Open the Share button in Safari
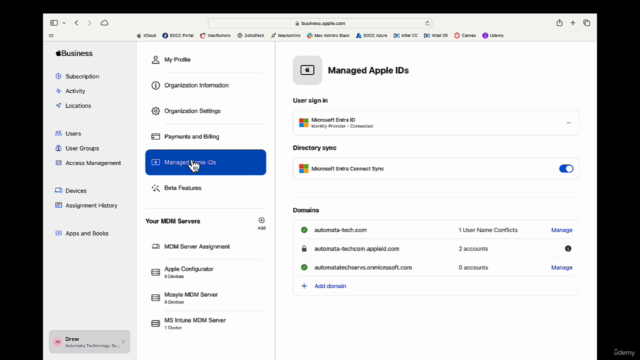Screen dimensions: 640x360 (559, 23)
